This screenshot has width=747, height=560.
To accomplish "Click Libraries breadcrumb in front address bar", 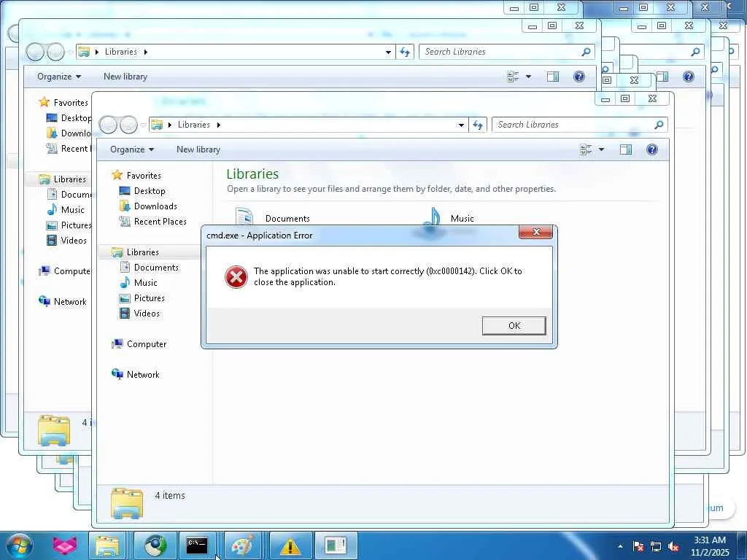I will (194, 125).
